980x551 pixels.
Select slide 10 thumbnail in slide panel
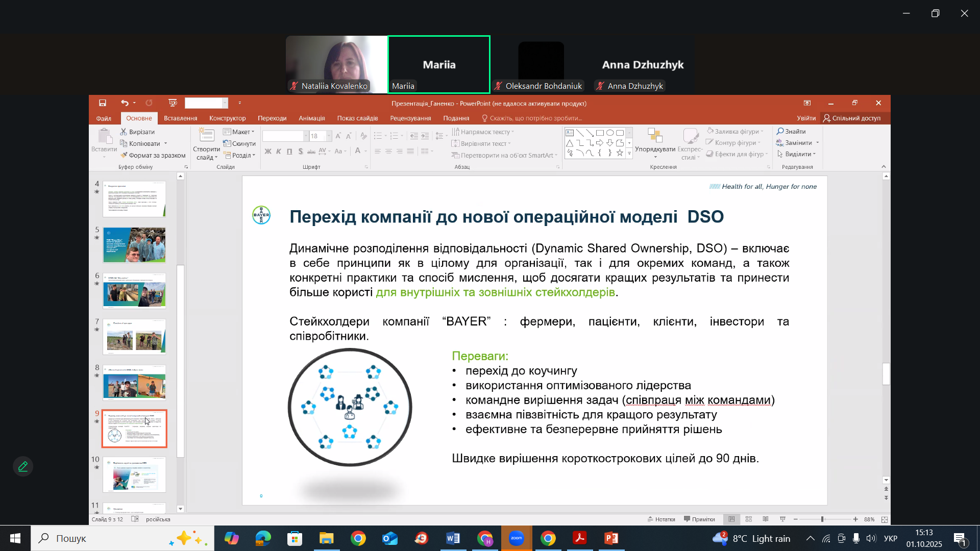point(134,474)
